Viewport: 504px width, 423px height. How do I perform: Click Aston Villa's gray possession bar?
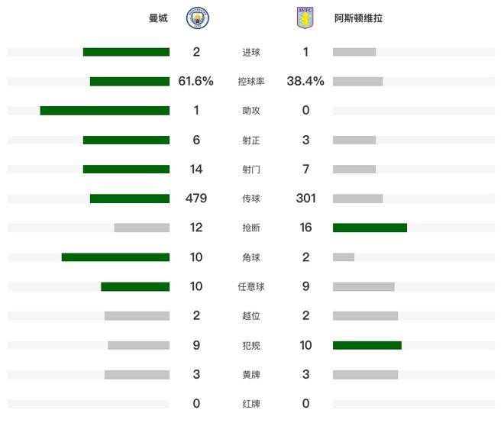tap(358, 82)
